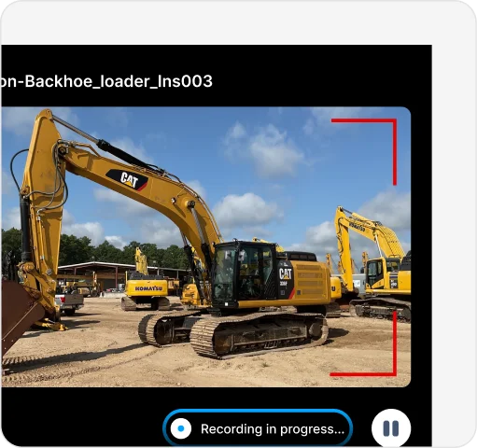Click the Komatsu label on the background excavator

pyautogui.click(x=148, y=288)
